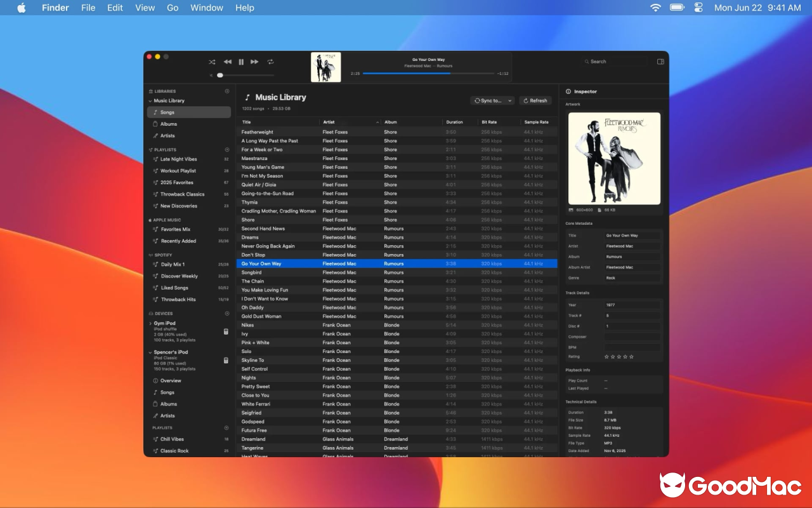Refresh the Music Library
812x508 pixels.
(535, 101)
